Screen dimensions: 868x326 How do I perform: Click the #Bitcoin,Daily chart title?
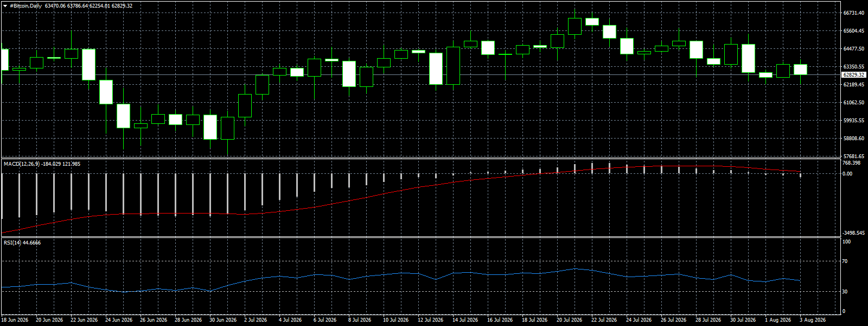point(25,6)
